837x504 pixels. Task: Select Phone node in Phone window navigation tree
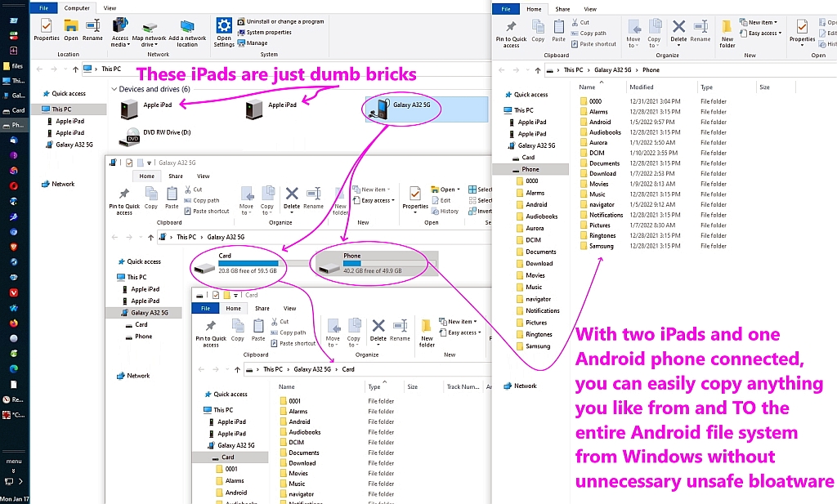coord(530,169)
